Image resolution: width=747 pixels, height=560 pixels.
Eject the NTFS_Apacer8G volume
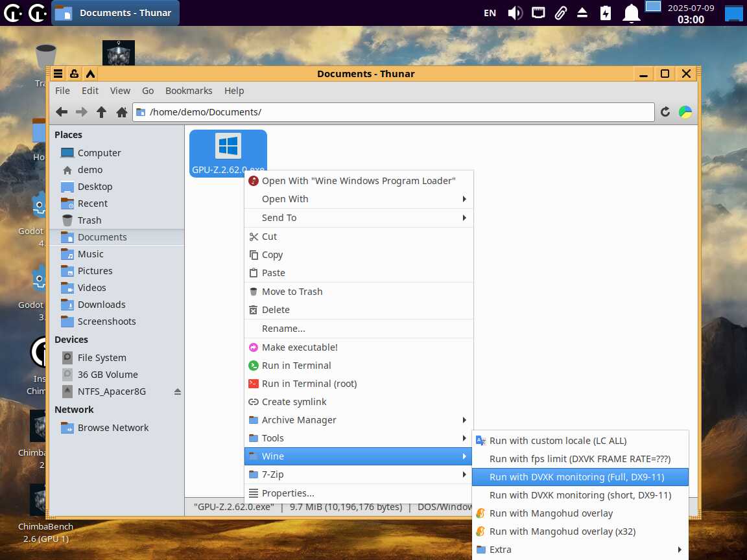(177, 391)
